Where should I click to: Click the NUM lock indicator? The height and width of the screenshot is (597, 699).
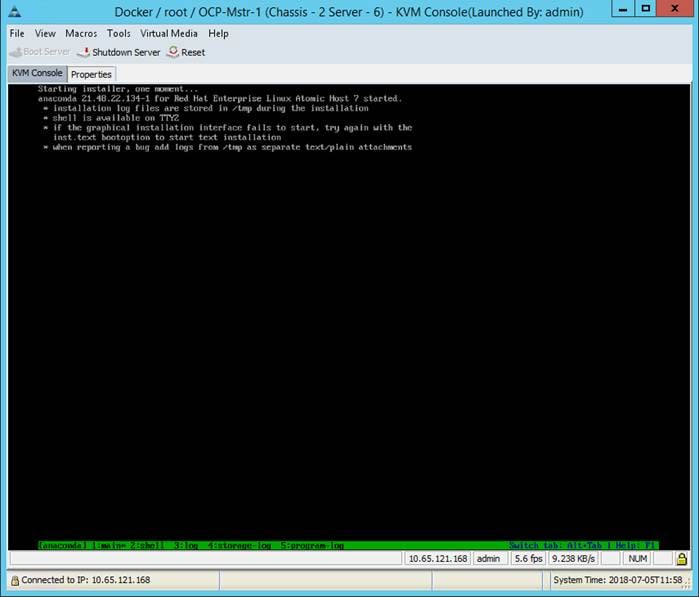point(637,559)
